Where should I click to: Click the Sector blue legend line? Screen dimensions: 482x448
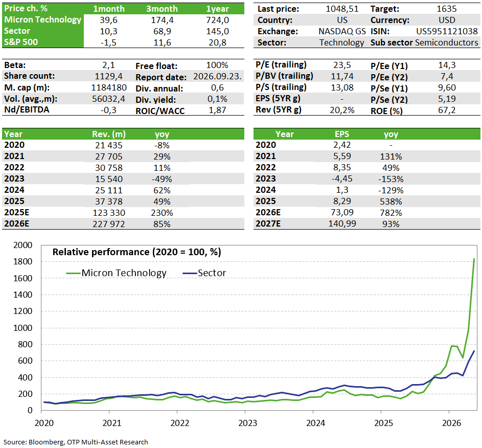point(190,273)
